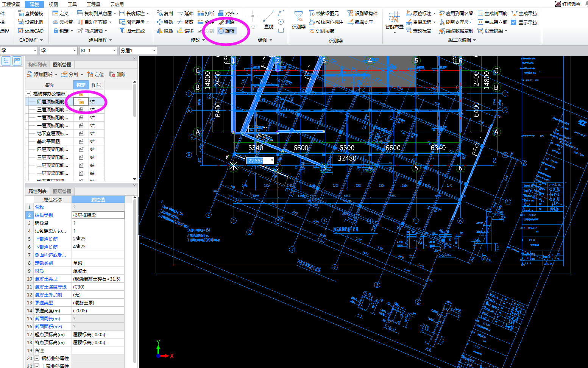Click 梁跨数据复制 (copy beam span data)
588x368 pixels.
[456, 31]
